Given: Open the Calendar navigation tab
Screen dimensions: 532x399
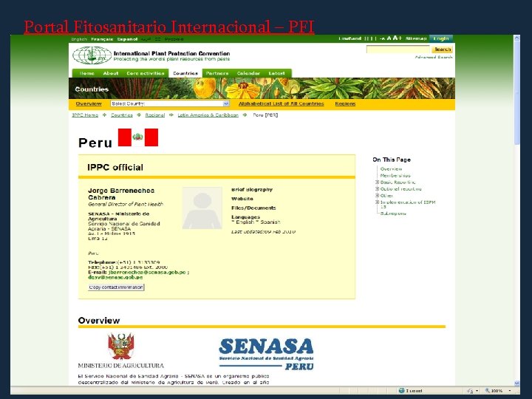Looking at the screenshot, I should [x=248, y=73].
